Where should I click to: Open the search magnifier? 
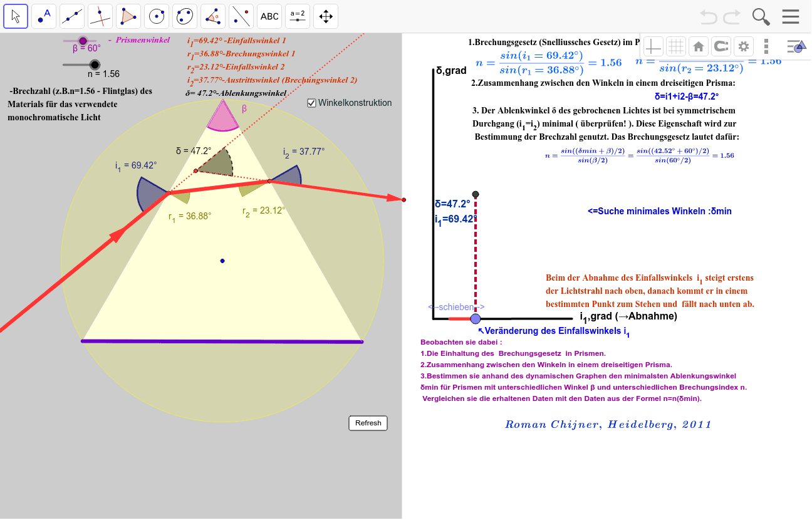click(x=761, y=17)
